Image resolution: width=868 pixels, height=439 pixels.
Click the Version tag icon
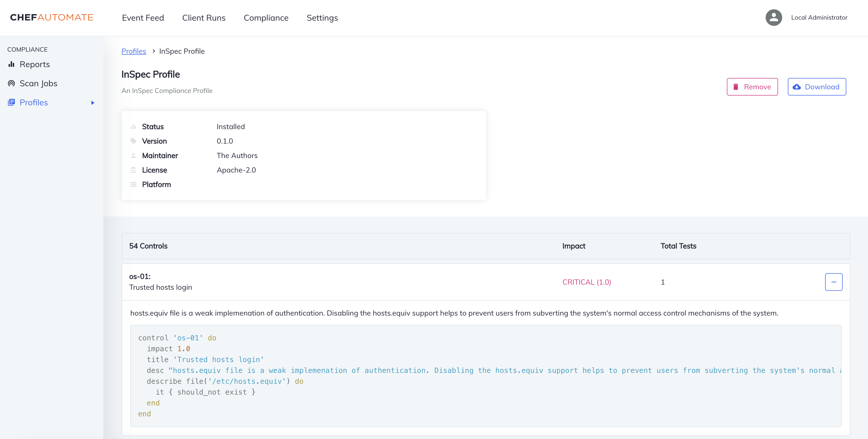click(x=133, y=141)
